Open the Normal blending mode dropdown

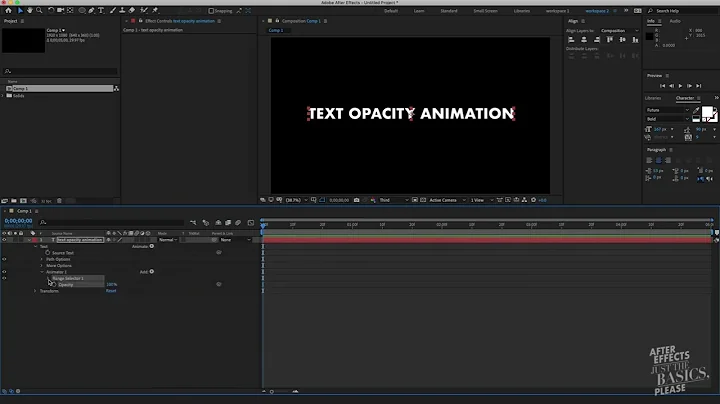click(168, 240)
